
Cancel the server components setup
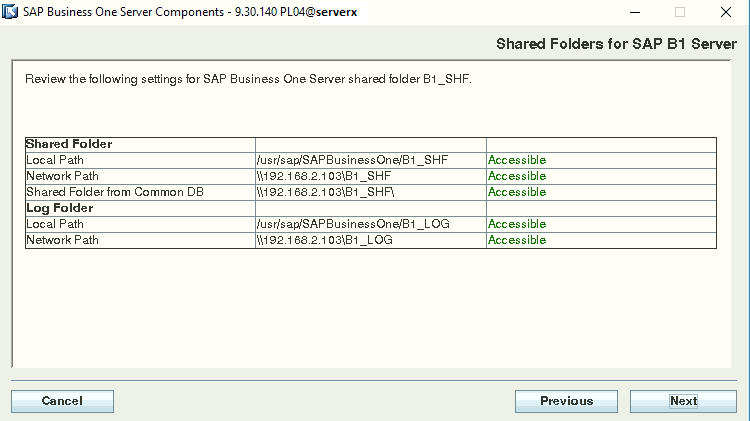pos(62,401)
